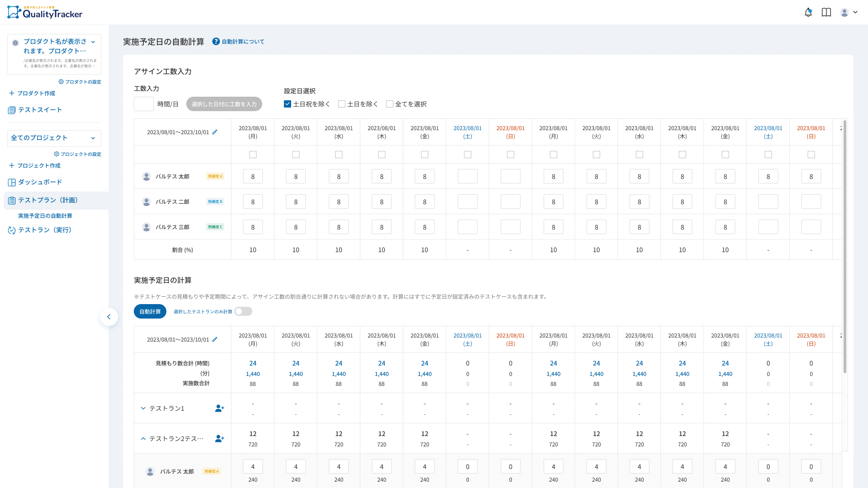
Task: Click the plus icon for プロダクト作成
Action: 12,93
